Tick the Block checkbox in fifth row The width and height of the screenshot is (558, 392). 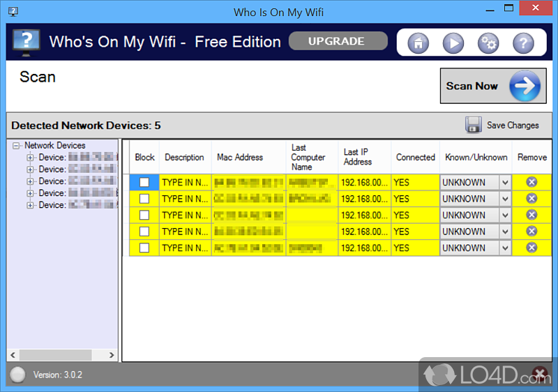pyautogui.click(x=144, y=248)
